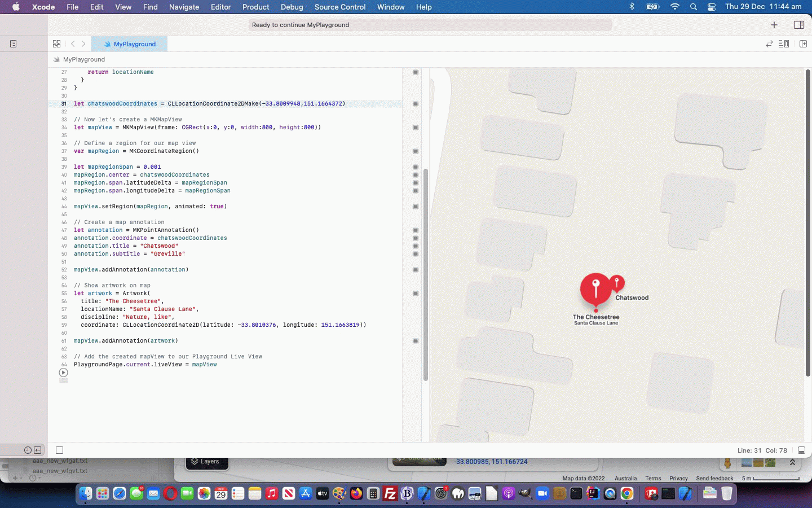Open MyPlayground in the jump bar path
This screenshot has height=508, width=812.
click(83, 59)
